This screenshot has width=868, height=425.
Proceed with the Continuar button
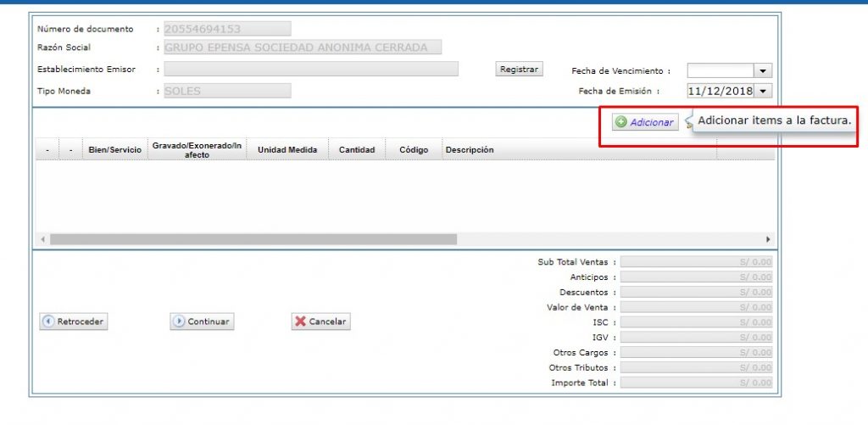[x=202, y=322]
